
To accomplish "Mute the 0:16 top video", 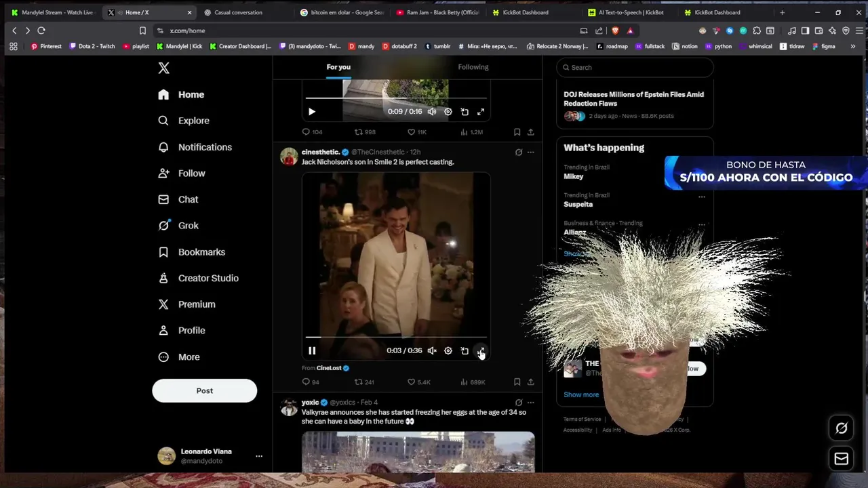I will coord(432,112).
